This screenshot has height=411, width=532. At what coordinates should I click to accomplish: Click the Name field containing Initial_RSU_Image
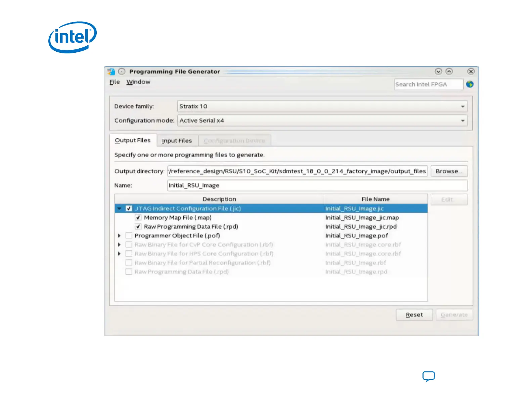click(317, 185)
